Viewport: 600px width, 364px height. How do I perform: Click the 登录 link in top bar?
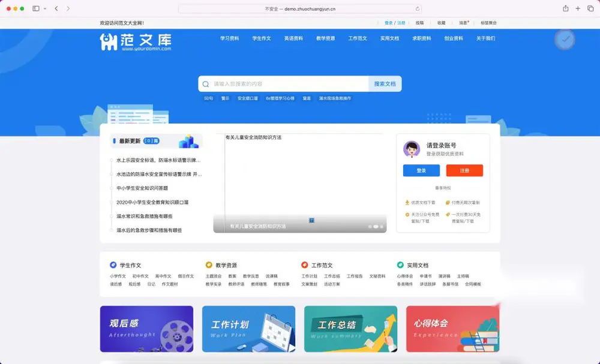click(388, 23)
